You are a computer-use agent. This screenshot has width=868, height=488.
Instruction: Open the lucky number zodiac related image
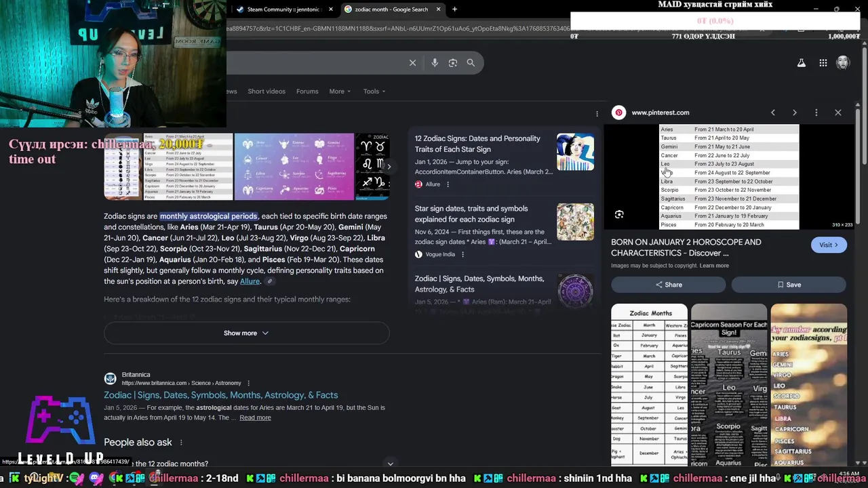[808, 384]
